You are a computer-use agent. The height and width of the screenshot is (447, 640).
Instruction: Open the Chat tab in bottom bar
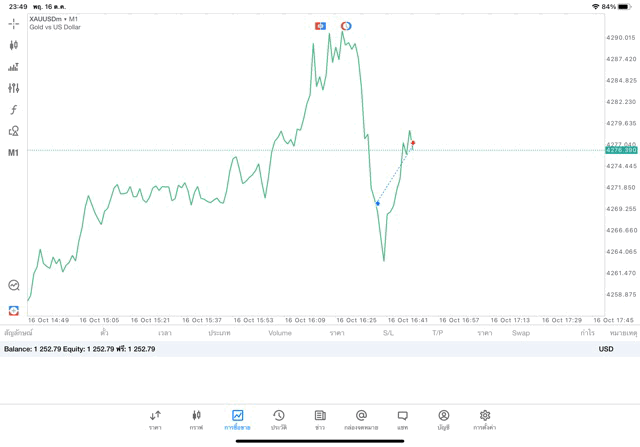point(402,420)
